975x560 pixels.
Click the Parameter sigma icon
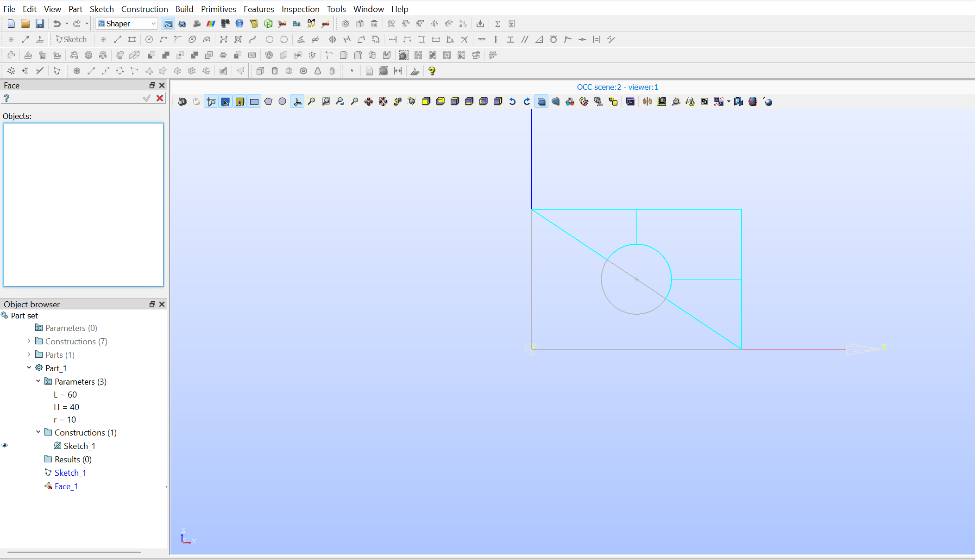(497, 24)
